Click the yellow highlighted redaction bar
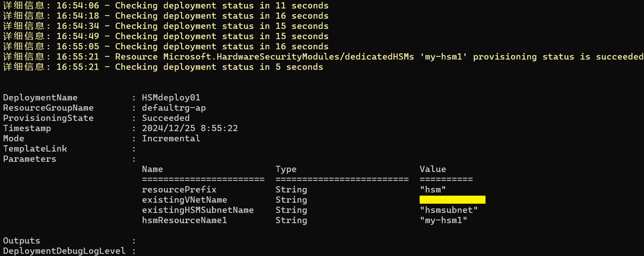 [452, 200]
